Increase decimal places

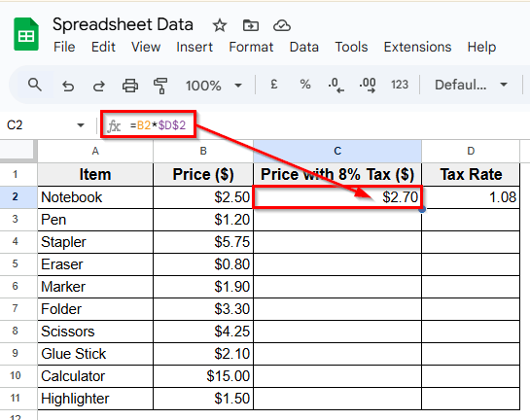pos(368,85)
